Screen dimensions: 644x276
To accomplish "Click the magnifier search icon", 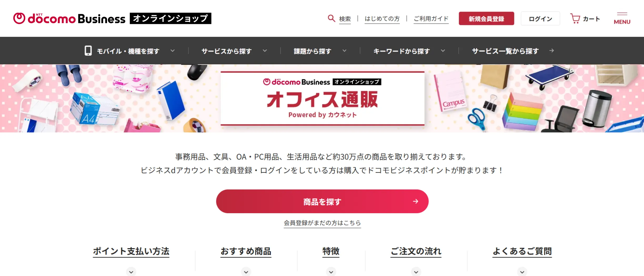I will 331,18.
